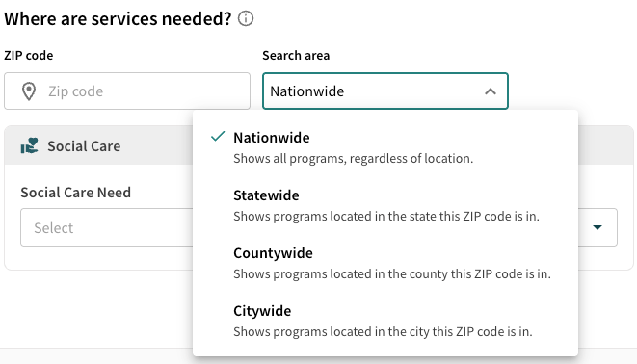Pick the Citywide search area
This screenshot has height=364, width=637.
[385, 321]
